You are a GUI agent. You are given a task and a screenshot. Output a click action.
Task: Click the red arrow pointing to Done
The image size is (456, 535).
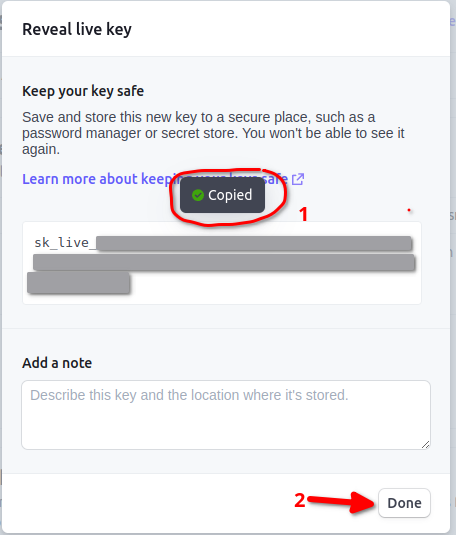pos(341,502)
